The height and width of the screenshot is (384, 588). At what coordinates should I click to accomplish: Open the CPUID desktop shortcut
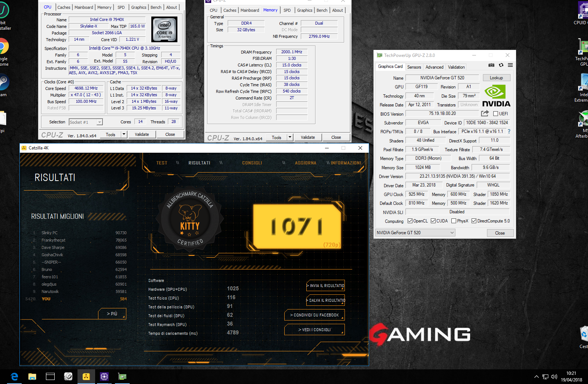(x=581, y=13)
